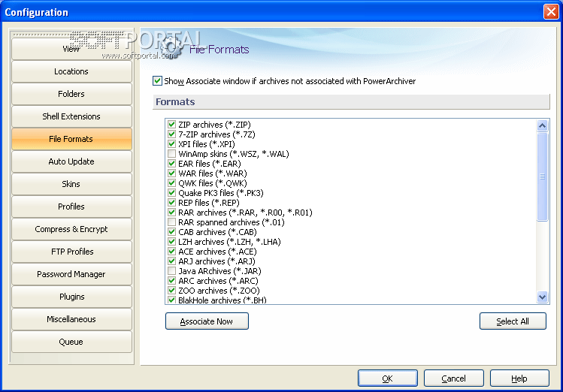563x392 pixels.
Task: Click scroll up arrow in formats list
Action: (542, 125)
